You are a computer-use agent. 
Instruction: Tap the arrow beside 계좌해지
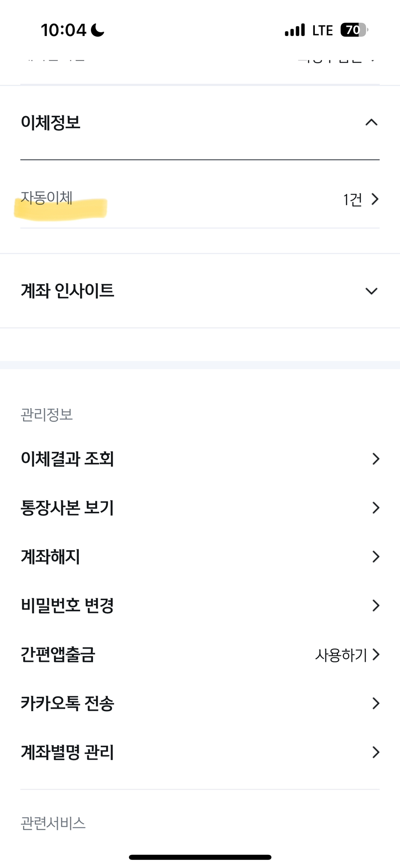point(376,556)
